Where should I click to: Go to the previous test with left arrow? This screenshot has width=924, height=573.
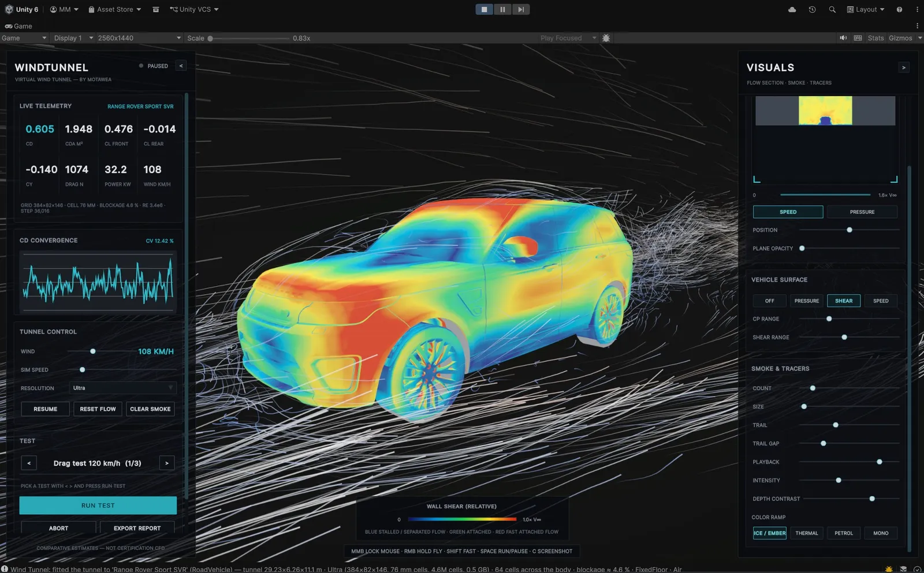tap(29, 463)
